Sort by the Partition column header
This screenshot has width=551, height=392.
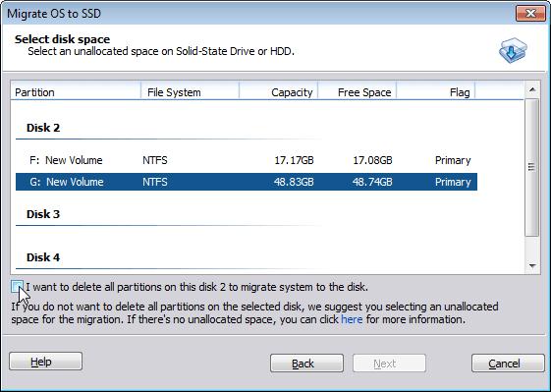click(76, 92)
